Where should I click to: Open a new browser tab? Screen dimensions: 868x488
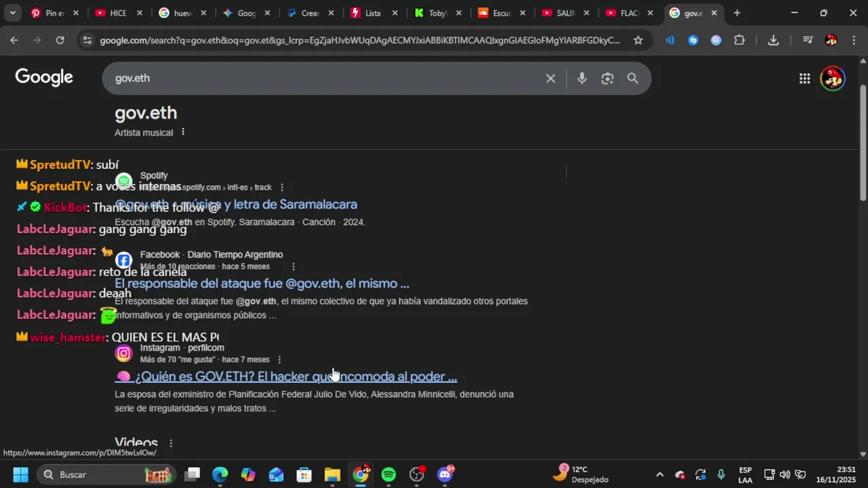(737, 13)
